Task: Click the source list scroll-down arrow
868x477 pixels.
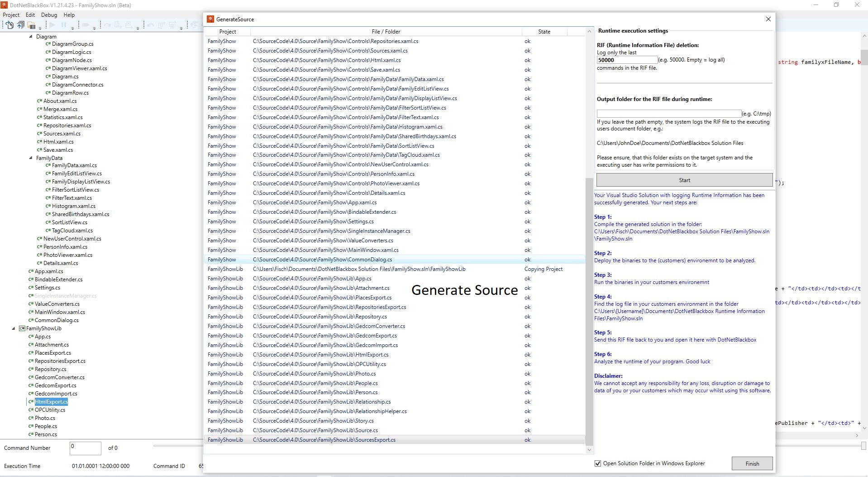Action: click(x=589, y=450)
